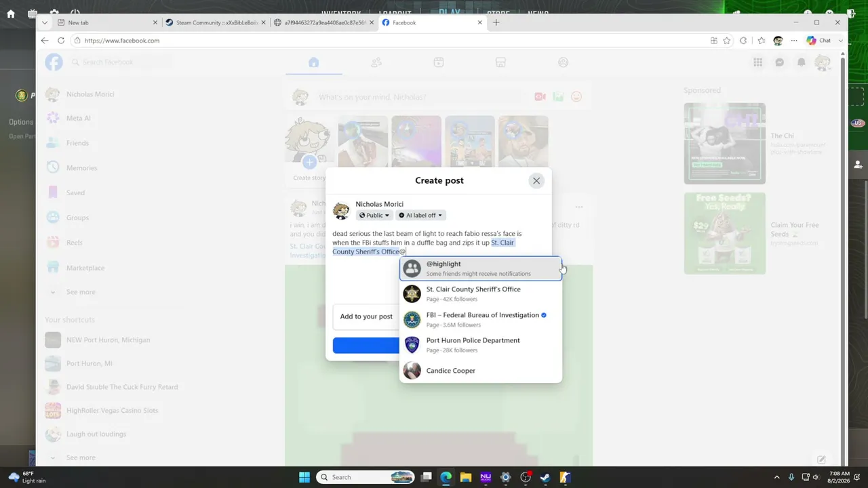The width and height of the screenshot is (868, 488).
Task: Open the Feeling/activity smiley icon in composer
Action: coord(576,97)
